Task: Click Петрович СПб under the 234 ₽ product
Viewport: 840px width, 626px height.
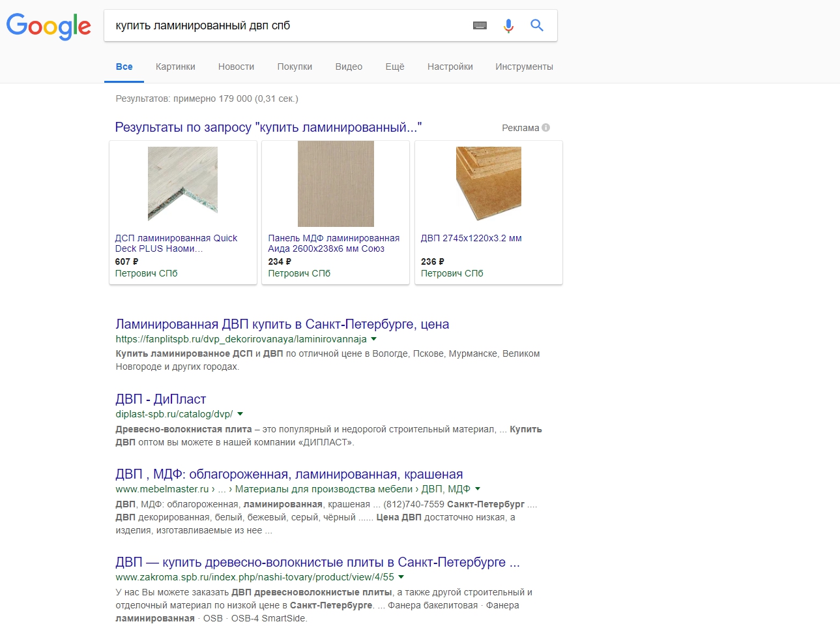Action: (x=299, y=273)
